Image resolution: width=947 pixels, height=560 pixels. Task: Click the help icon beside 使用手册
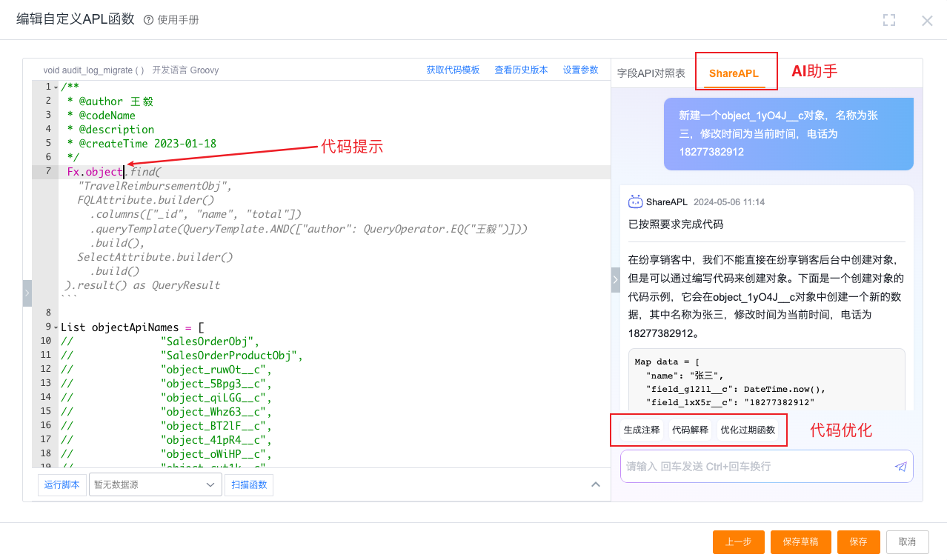tap(148, 20)
